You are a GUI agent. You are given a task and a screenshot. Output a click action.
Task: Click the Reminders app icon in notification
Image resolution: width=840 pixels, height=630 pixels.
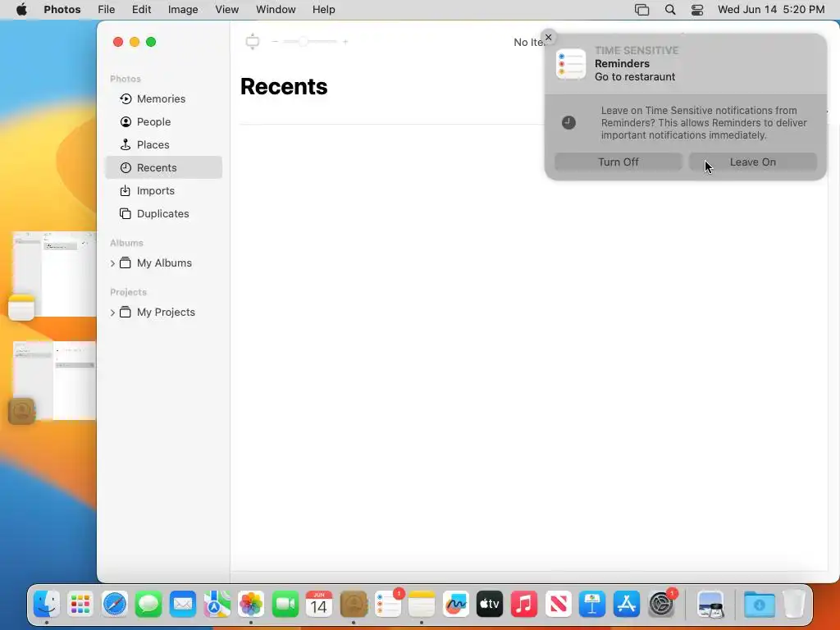(571, 64)
